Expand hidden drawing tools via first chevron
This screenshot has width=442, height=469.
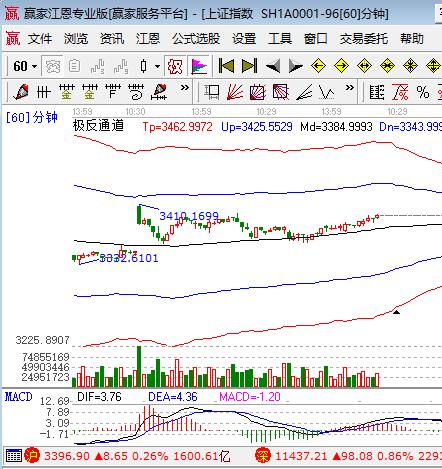tap(184, 88)
